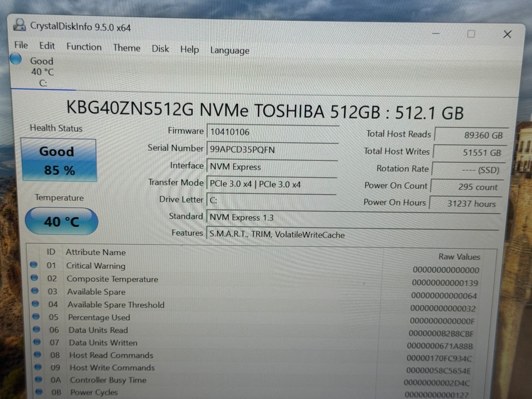Screen dimensions: 532x399
Task: Click the Interface field NVM Express
Action: 272,167
